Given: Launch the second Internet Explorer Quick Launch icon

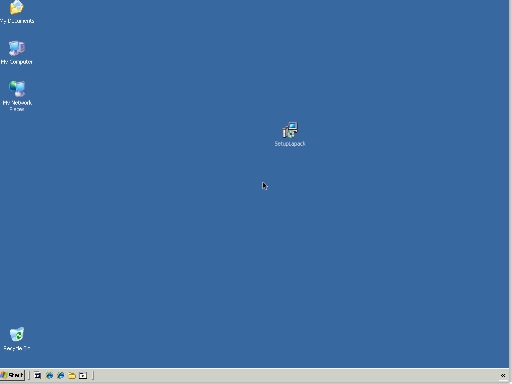Looking at the screenshot, I should point(61,376).
